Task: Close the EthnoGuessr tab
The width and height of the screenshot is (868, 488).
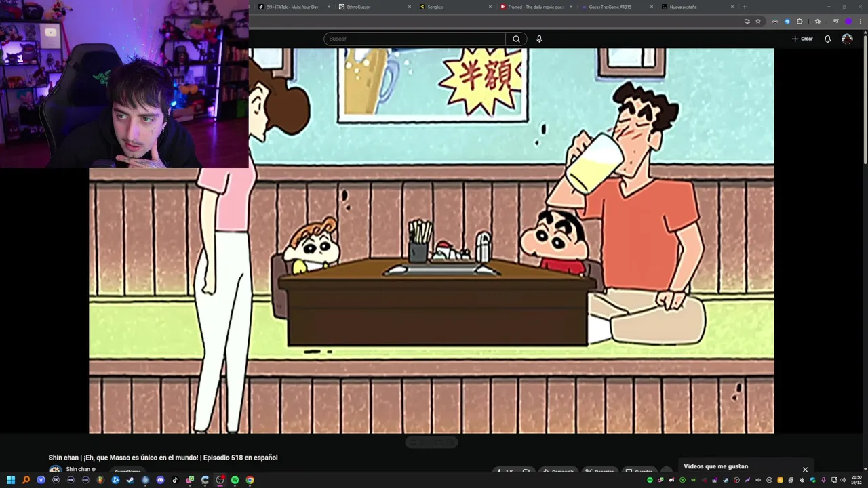Action: point(410,7)
